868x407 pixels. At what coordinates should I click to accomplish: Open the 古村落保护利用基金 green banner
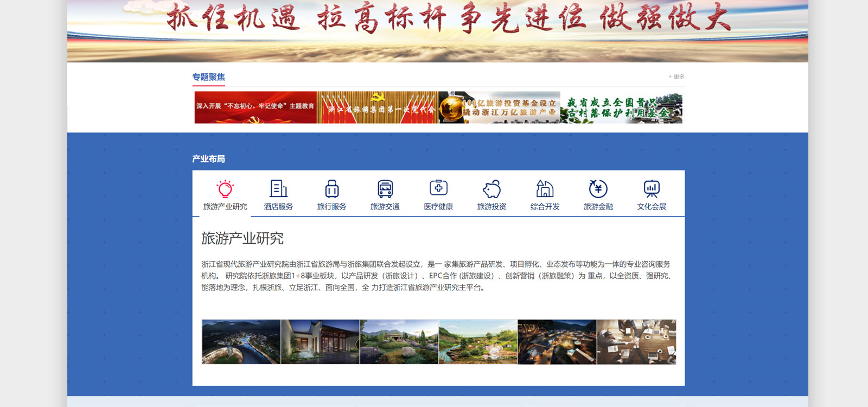(622, 107)
